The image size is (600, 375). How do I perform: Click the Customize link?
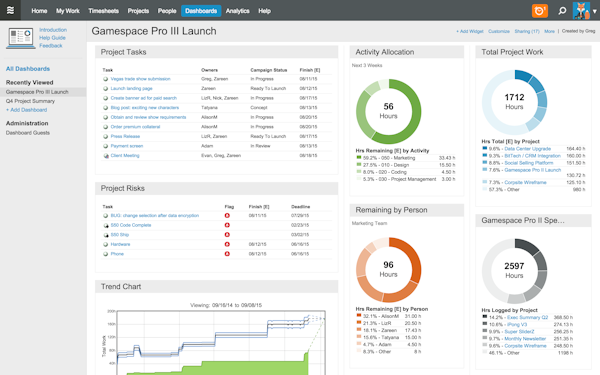click(x=499, y=31)
